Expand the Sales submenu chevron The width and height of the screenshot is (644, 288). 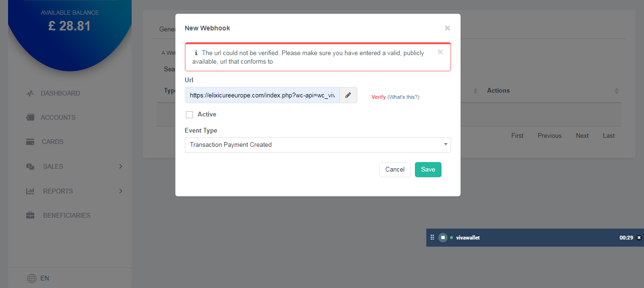120,166
